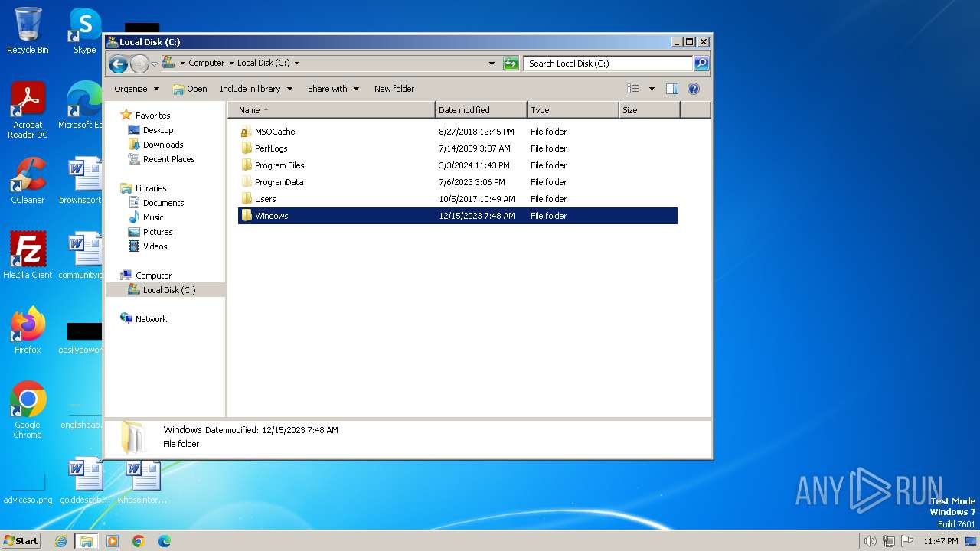Click the Windows Explorer taskbar button
This screenshot has height=551, width=980.
[x=86, y=541]
